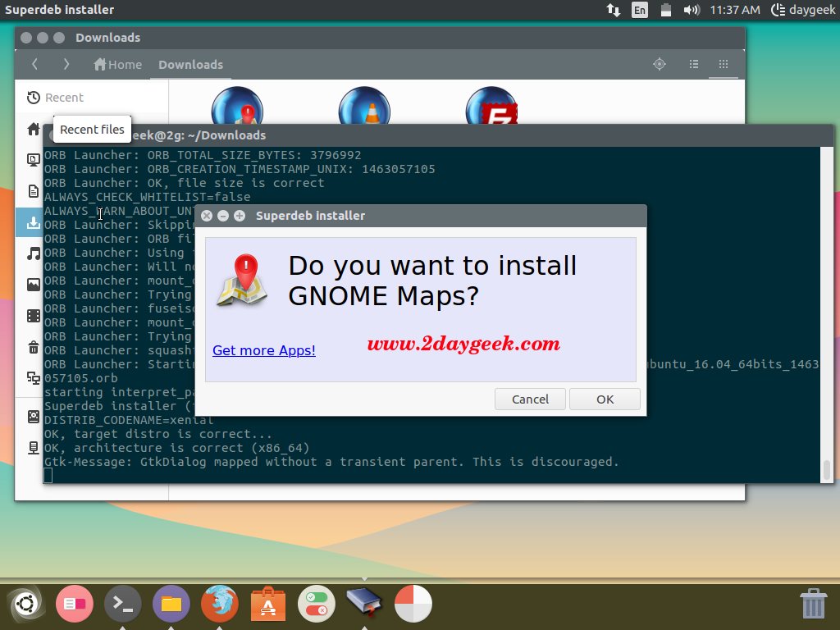The width and height of the screenshot is (840, 630).
Task: Open Recent in file manager sidebar
Action: [x=91, y=98]
